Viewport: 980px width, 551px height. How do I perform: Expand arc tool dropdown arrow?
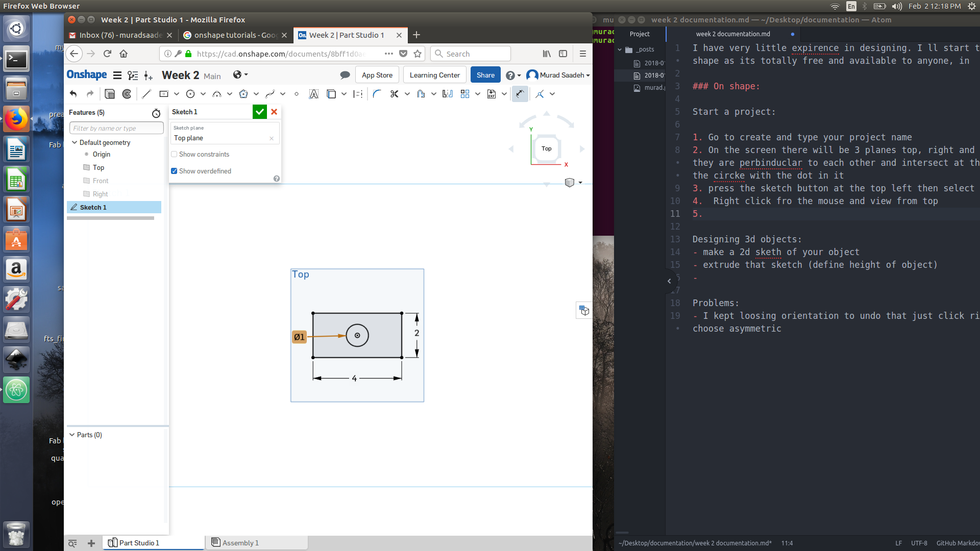230,94
